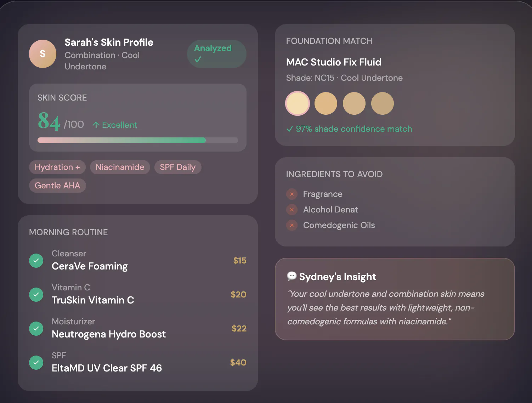Click the Sydney's Insight heading text
Viewport: 532px width, 403px height.
coord(338,277)
